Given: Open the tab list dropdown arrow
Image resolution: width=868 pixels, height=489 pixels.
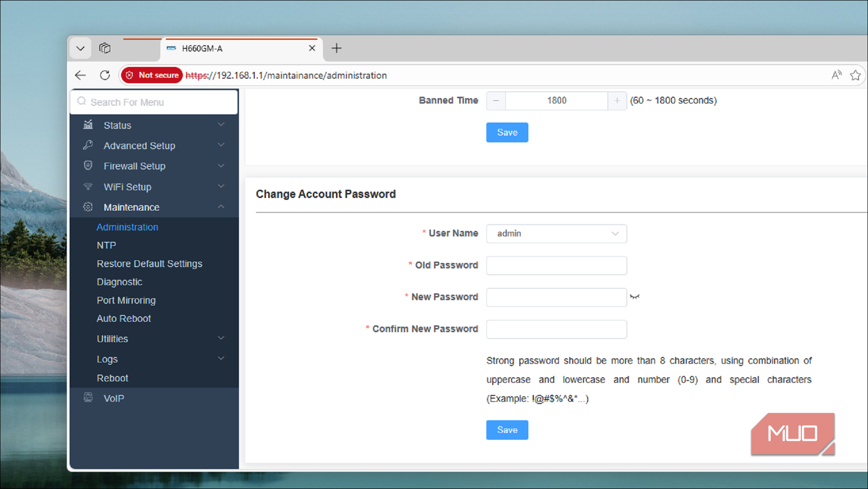Looking at the screenshot, I should pos(80,48).
